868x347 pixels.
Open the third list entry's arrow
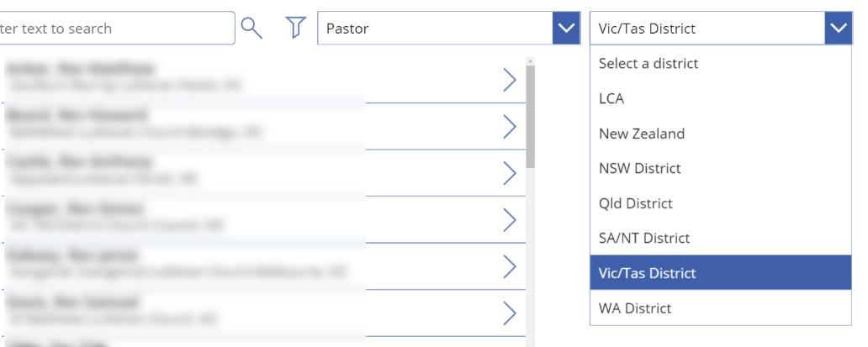click(510, 173)
